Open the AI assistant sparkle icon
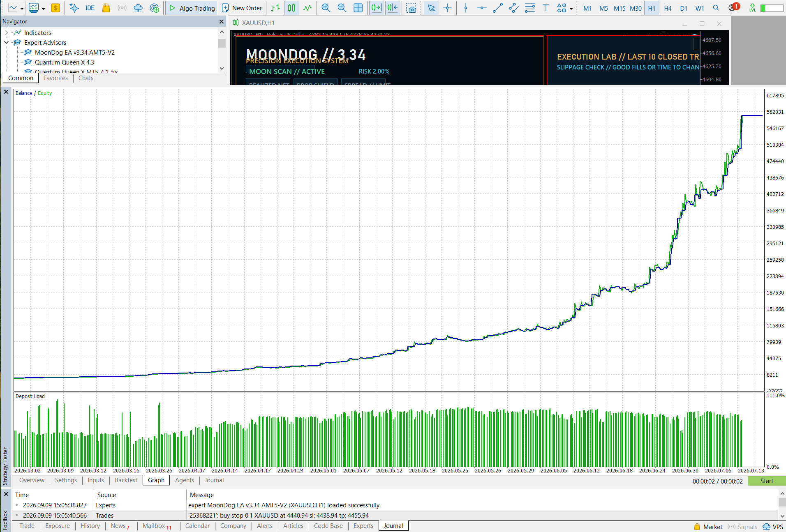This screenshot has height=532, width=786. click(74, 8)
